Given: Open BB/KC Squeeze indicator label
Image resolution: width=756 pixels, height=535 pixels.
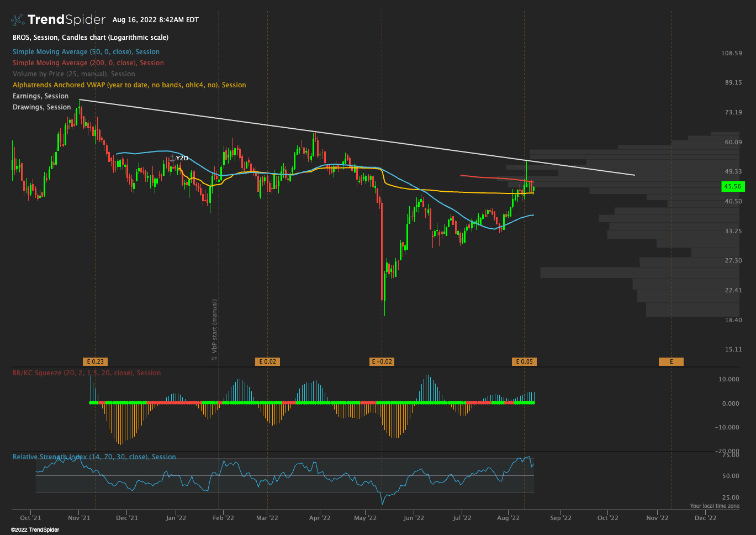Looking at the screenshot, I should (87, 373).
